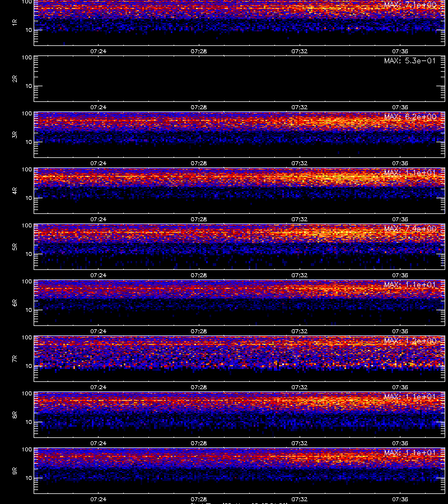Image resolution: width=448 pixels, height=504 pixels.
Task: Click the 07:36 tick label below 9R
Action: pos(400,499)
